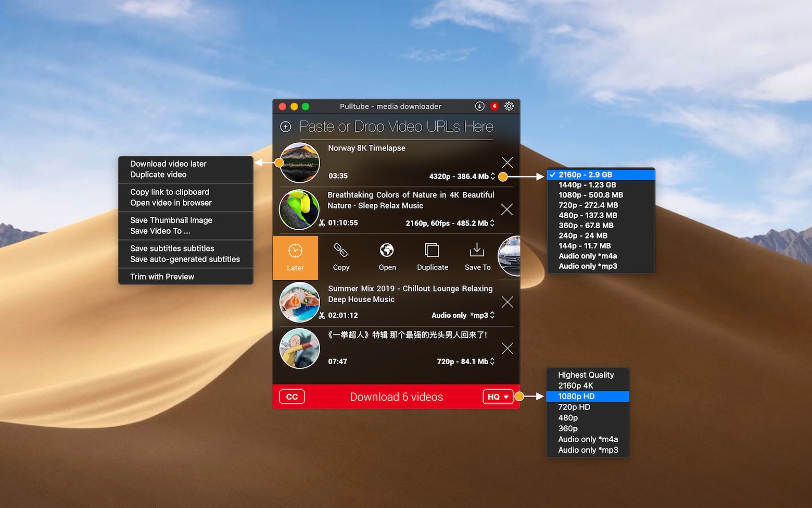
Task: Open Pulltube settings via the gear icon
Action: point(509,106)
